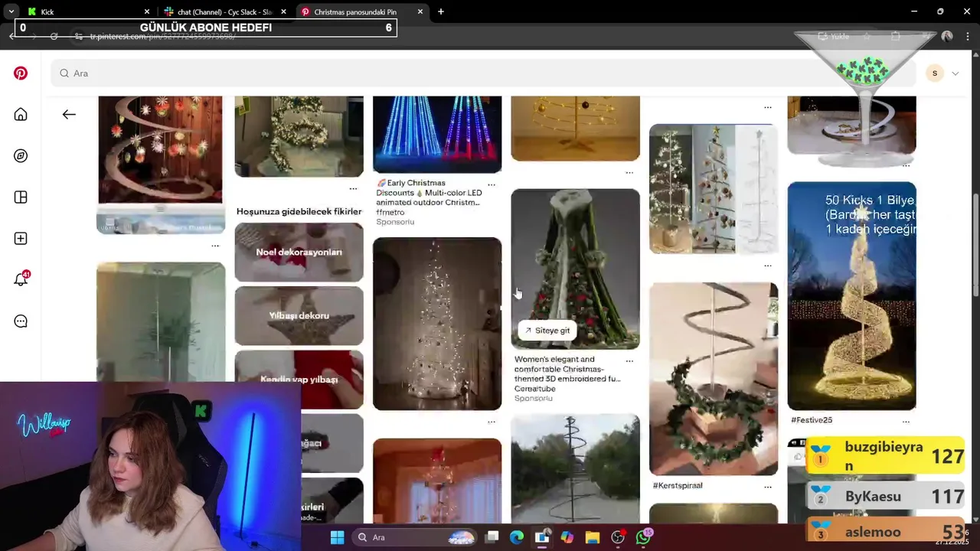
Task: Open Kendin yap yılbaşı idea tile
Action: coord(299,380)
